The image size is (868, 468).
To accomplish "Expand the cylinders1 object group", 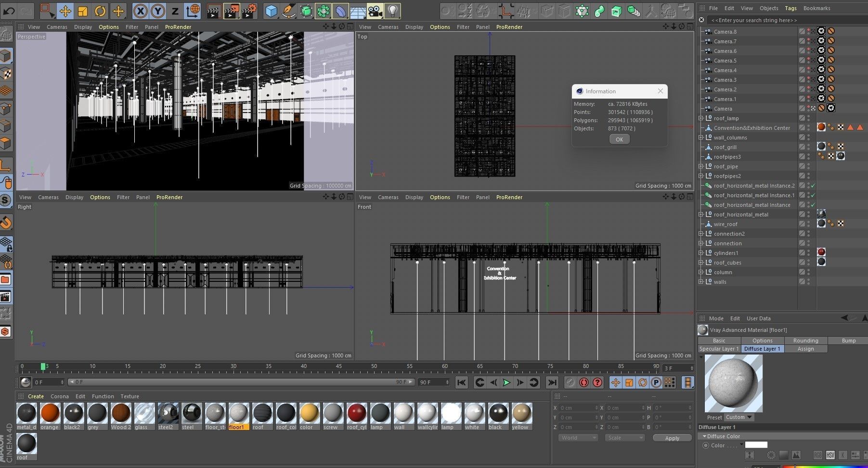I will pos(701,253).
